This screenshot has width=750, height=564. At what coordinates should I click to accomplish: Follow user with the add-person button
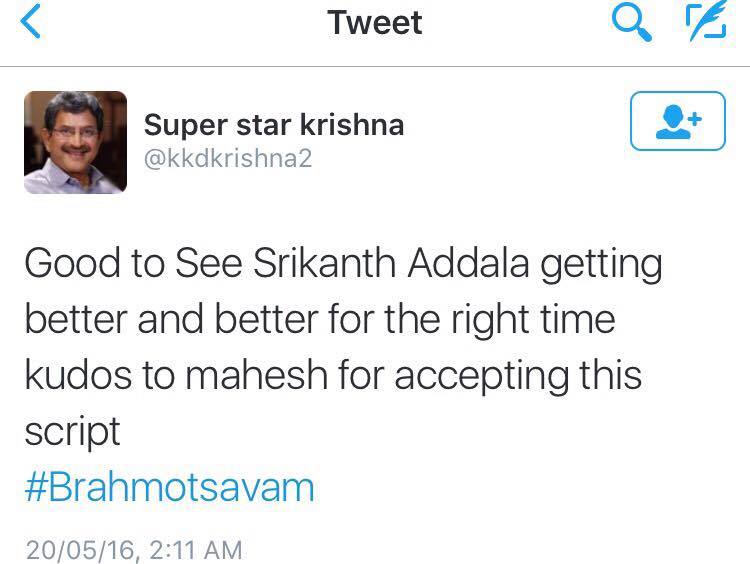click(x=679, y=122)
